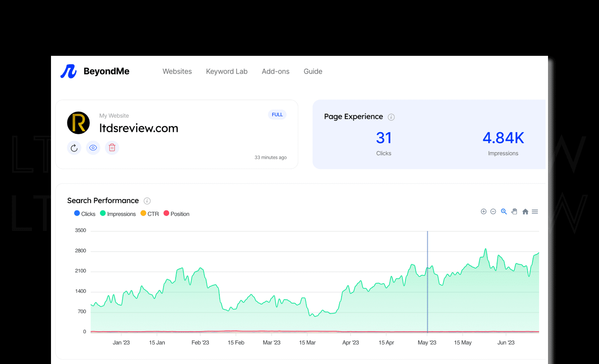Delete ltdsreview.com with the trash icon
The width and height of the screenshot is (599, 364).
pos(112,148)
